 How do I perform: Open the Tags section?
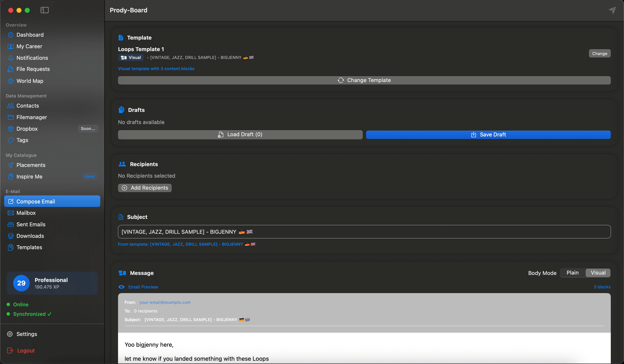(22, 140)
